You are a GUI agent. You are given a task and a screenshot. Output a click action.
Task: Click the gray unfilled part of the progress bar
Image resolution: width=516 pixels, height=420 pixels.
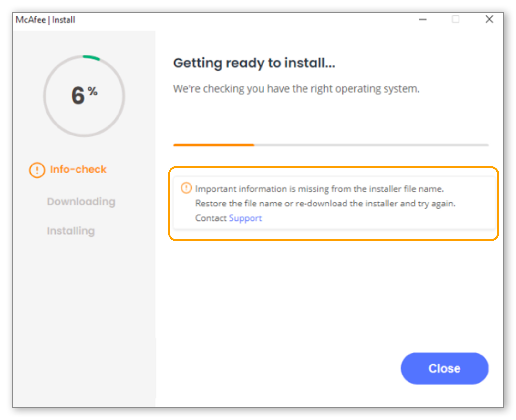(x=371, y=145)
